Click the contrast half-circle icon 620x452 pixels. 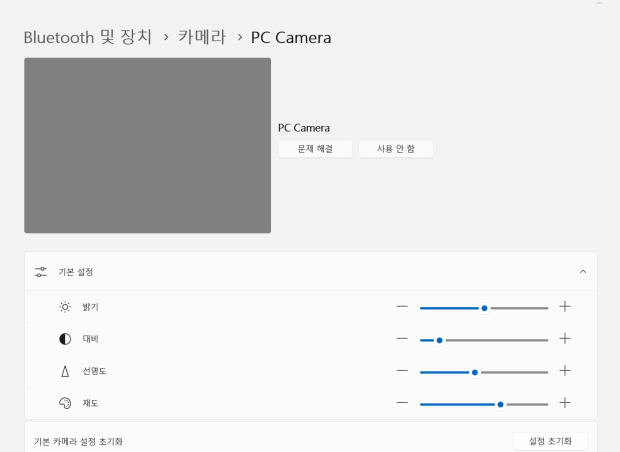click(65, 339)
